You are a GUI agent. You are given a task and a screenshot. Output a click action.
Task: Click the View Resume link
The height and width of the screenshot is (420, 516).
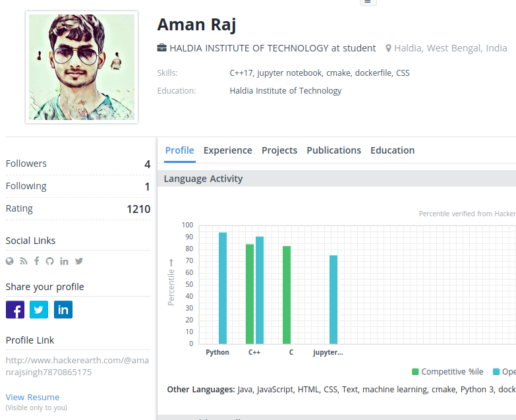[x=32, y=398]
